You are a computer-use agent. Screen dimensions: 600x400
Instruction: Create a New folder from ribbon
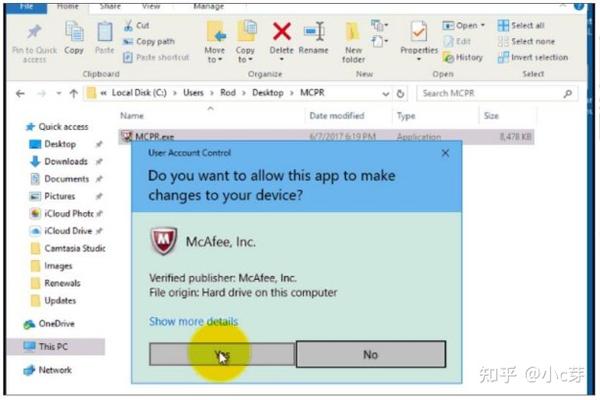click(x=353, y=42)
